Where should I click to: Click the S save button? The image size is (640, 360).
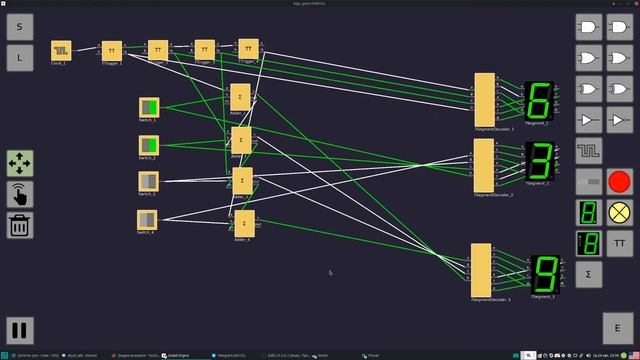click(20, 27)
